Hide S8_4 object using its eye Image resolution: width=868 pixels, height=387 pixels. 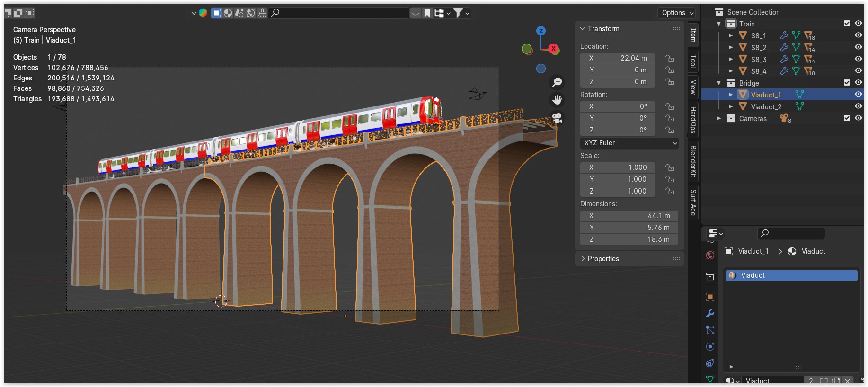click(858, 71)
